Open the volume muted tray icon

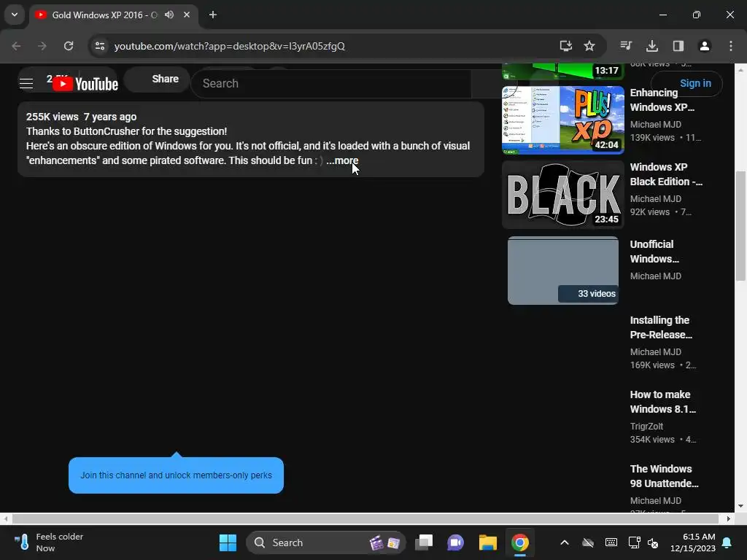pyautogui.click(x=653, y=542)
